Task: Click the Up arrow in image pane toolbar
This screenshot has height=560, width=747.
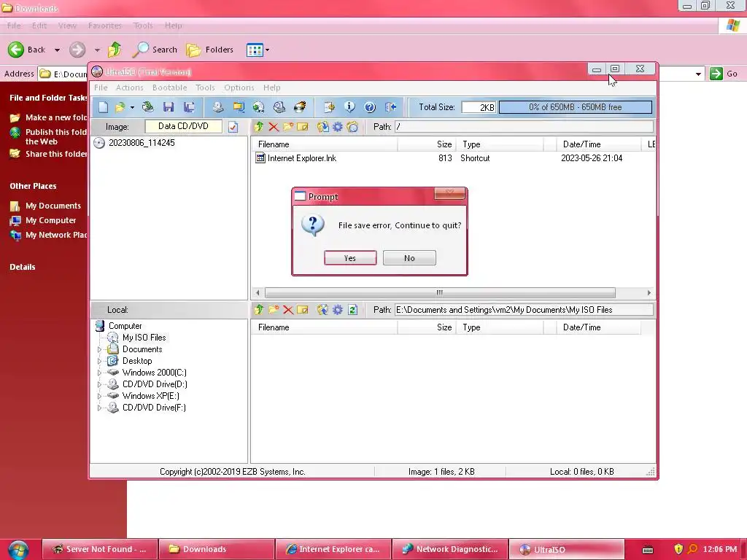Action: [259, 127]
